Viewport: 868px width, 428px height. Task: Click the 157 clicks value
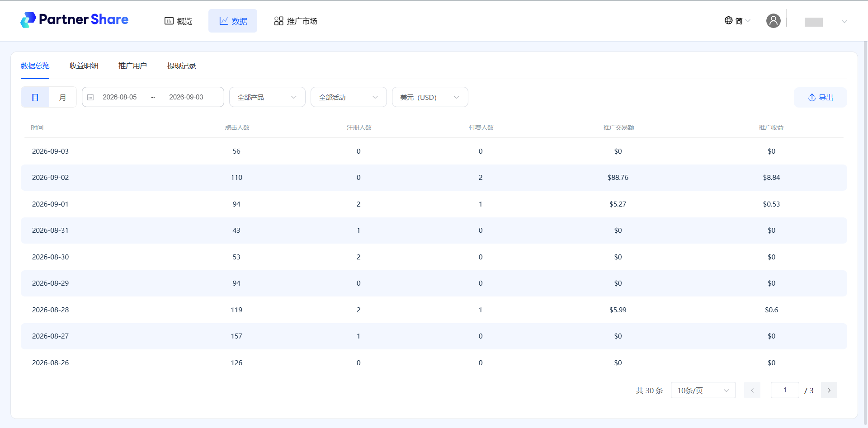coord(236,336)
